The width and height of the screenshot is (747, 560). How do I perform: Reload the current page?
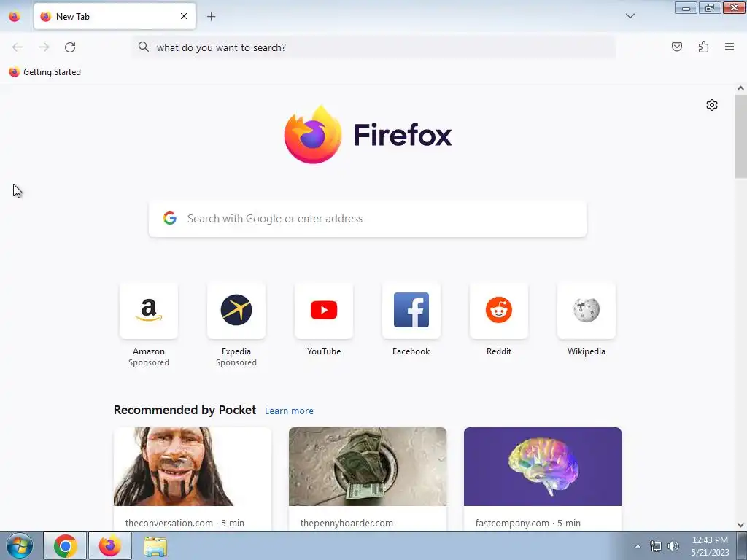[70, 47]
